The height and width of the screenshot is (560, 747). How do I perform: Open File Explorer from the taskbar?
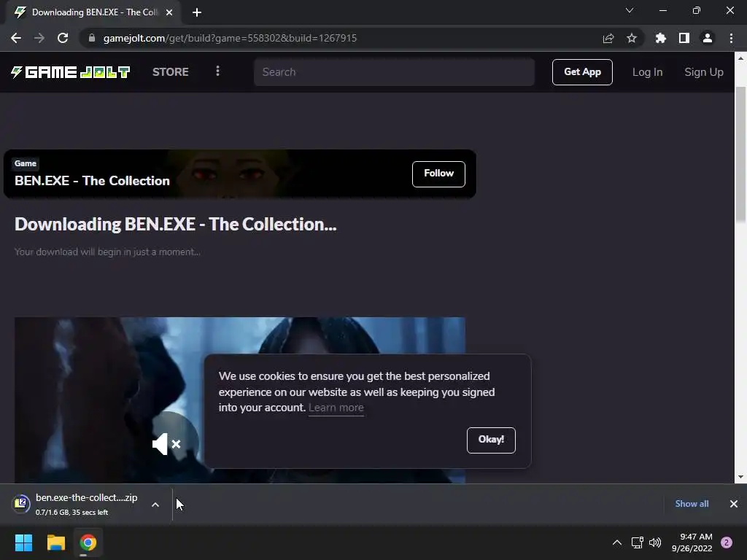55,542
